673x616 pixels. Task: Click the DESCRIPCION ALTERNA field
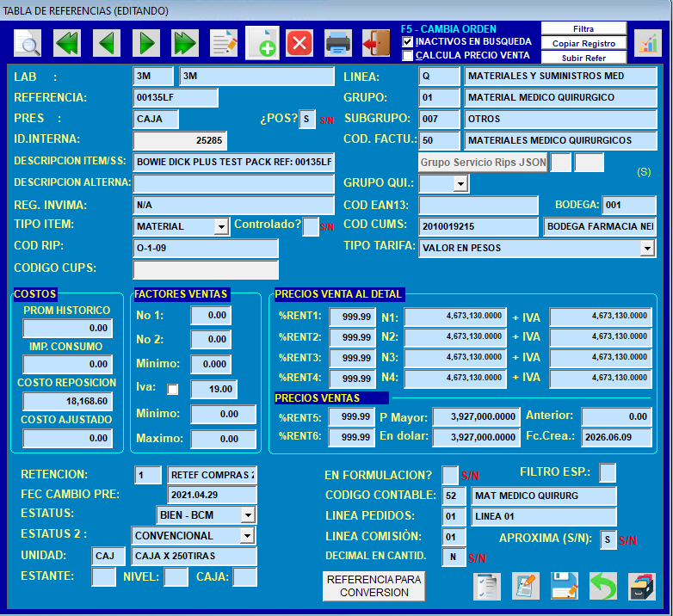[234, 183]
